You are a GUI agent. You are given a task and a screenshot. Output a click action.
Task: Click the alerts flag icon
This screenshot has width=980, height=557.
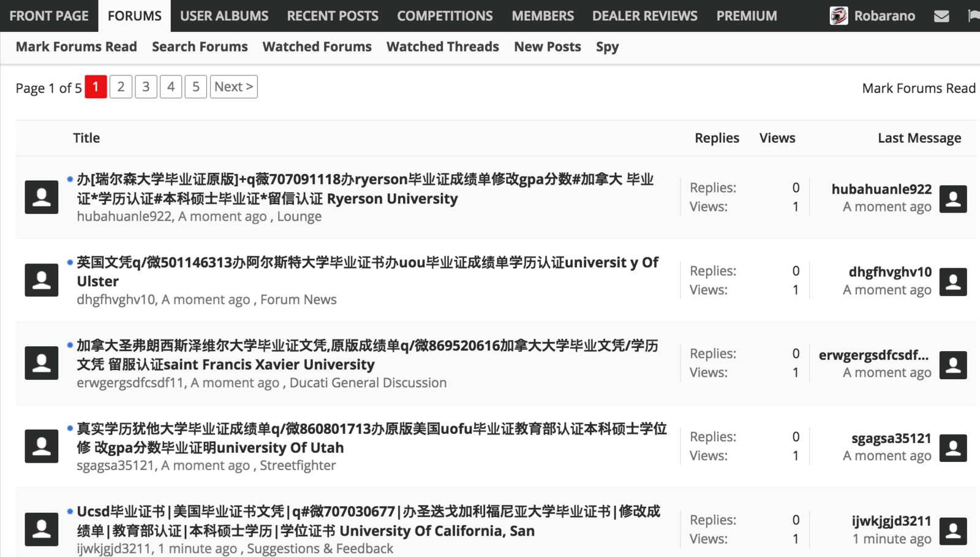(x=974, y=16)
